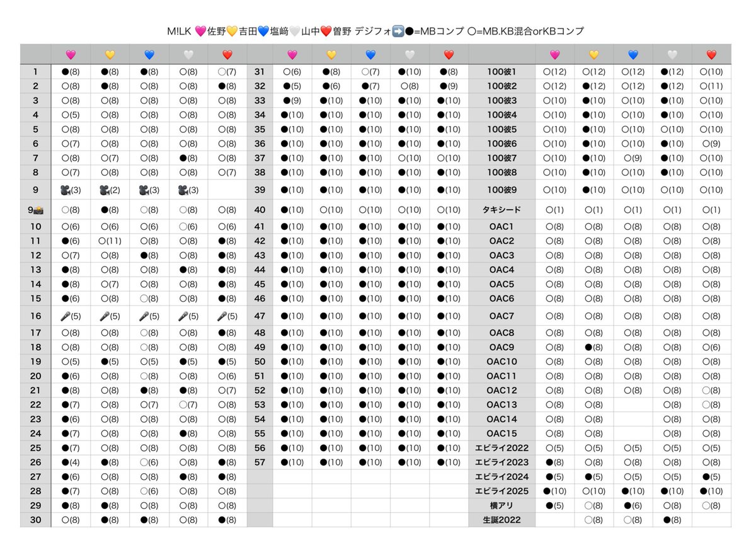The height and width of the screenshot is (555, 756).
Task: Click the ○(11) cell in the 100彼2 row
Action: [711, 86]
